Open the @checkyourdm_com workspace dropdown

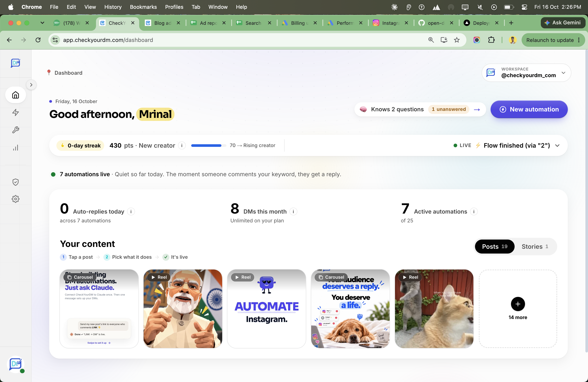(x=526, y=73)
